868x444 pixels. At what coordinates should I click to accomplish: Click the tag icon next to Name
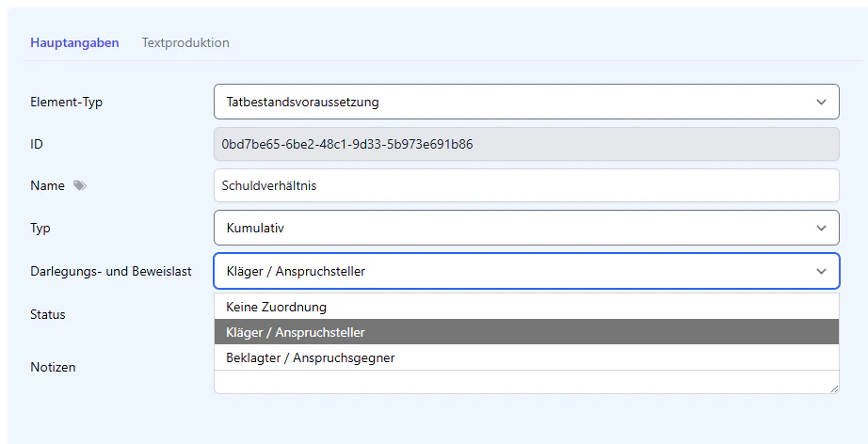click(x=80, y=185)
